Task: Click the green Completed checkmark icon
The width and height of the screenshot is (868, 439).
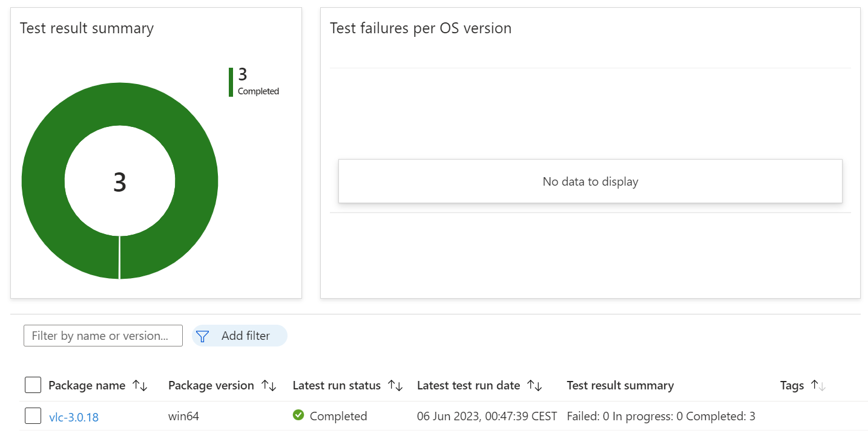Action: coord(298,415)
